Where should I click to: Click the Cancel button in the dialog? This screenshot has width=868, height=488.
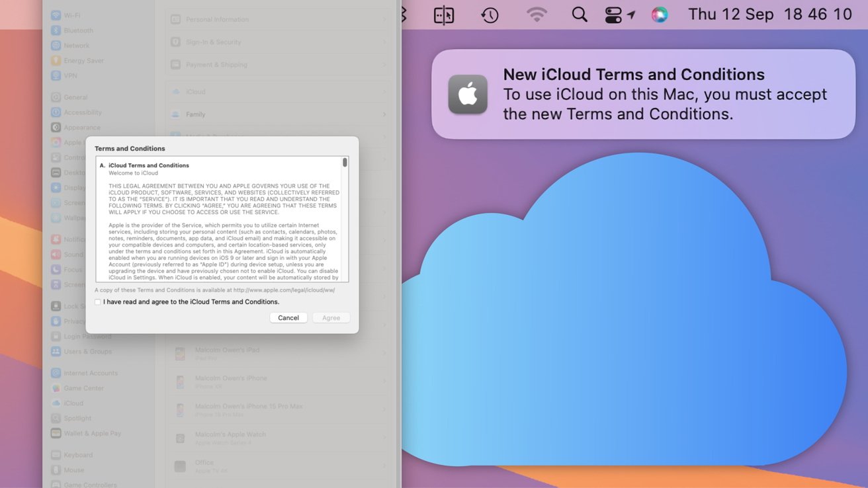(x=288, y=318)
